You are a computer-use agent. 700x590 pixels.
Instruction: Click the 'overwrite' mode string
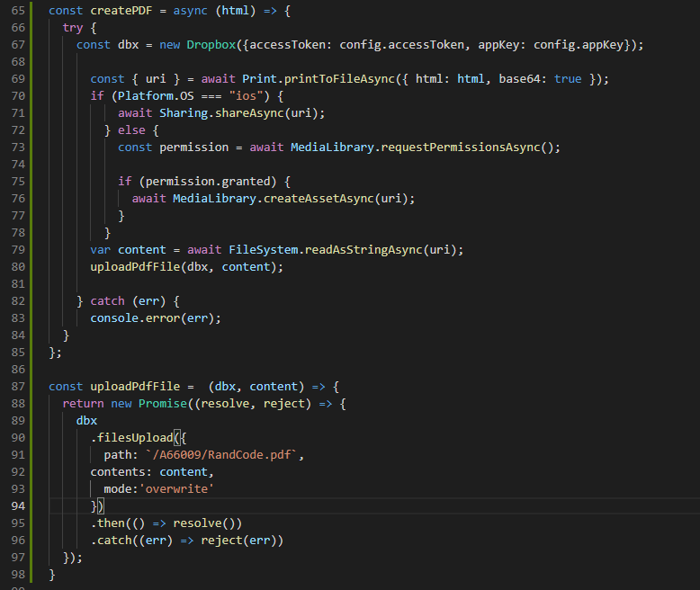click(x=184, y=489)
